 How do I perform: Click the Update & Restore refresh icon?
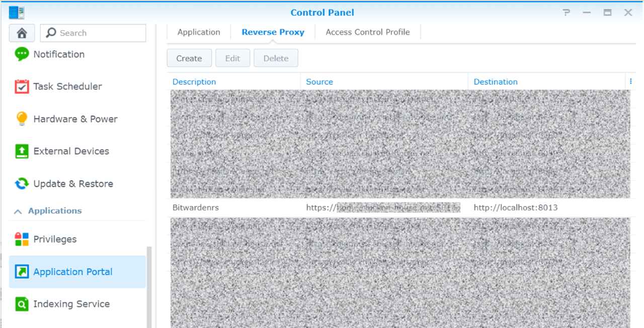tap(22, 184)
